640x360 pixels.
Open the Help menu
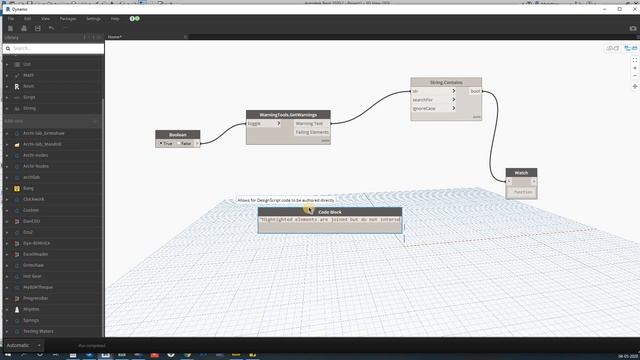coord(115,19)
